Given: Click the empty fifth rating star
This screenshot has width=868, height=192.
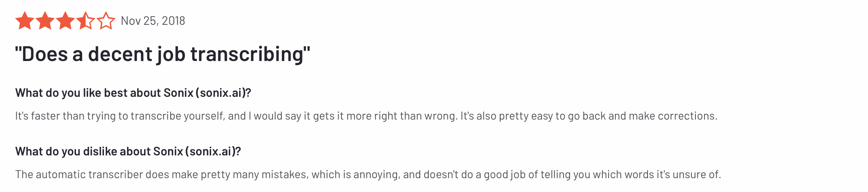Looking at the screenshot, I should coord(106,21).
